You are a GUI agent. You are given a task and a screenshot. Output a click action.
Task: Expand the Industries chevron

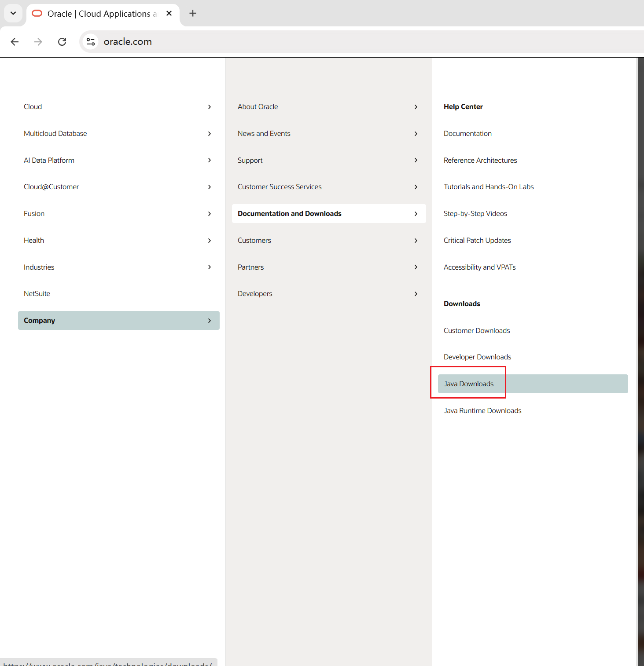click(x=210, y=267)
